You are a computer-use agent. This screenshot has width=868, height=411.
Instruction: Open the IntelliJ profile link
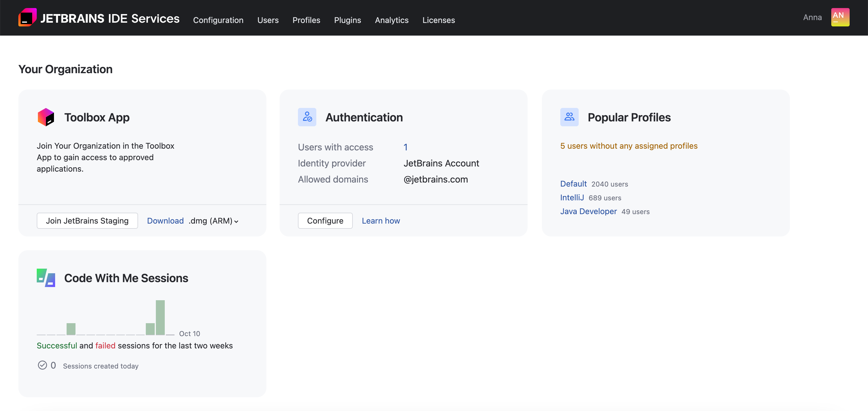click(572, 197)
